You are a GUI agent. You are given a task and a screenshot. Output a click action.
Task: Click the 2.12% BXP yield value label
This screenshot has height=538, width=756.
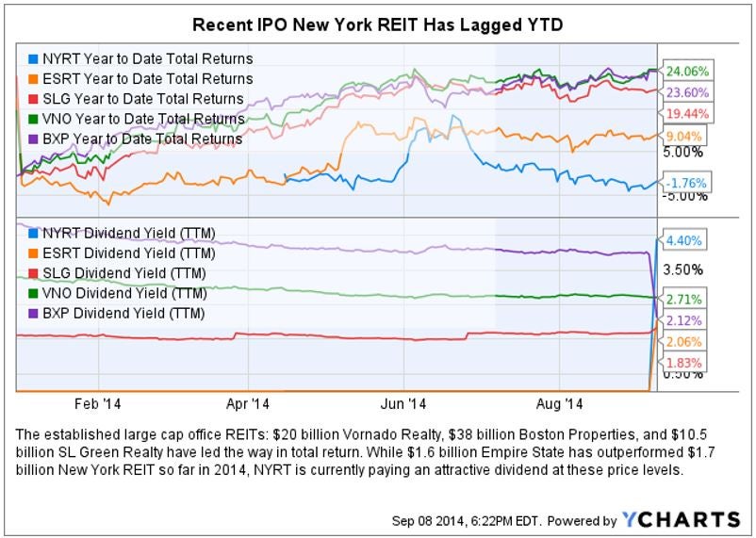point(683,320)
